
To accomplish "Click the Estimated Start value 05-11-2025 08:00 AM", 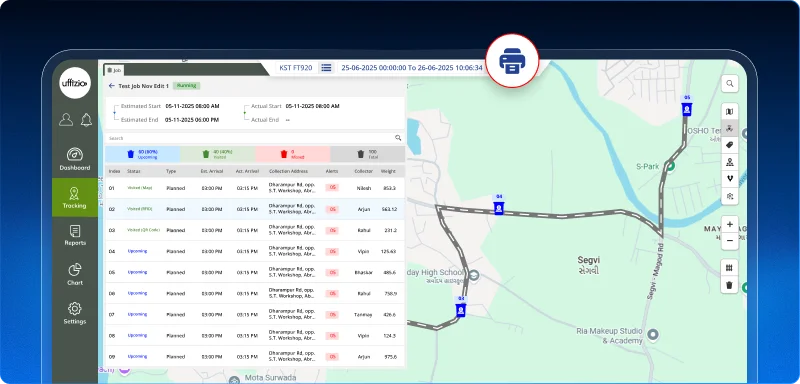I will [x=192, y=106].
